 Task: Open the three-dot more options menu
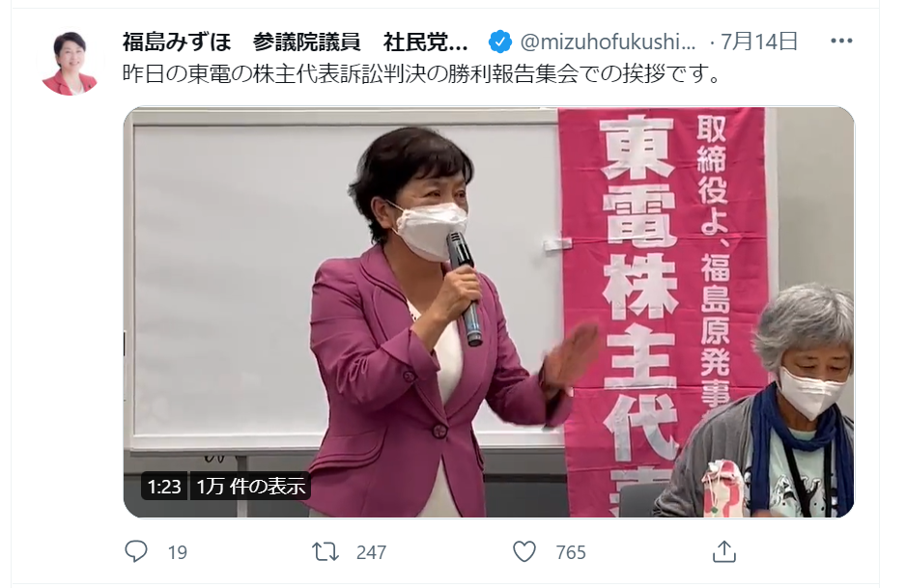tap(841, 41)
